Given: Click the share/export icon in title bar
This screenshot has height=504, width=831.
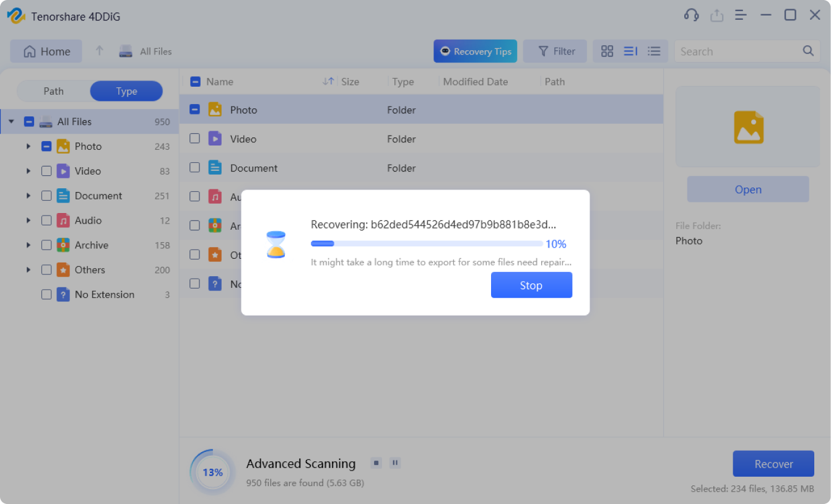Looking at the screenshot, I should point(716,15).
